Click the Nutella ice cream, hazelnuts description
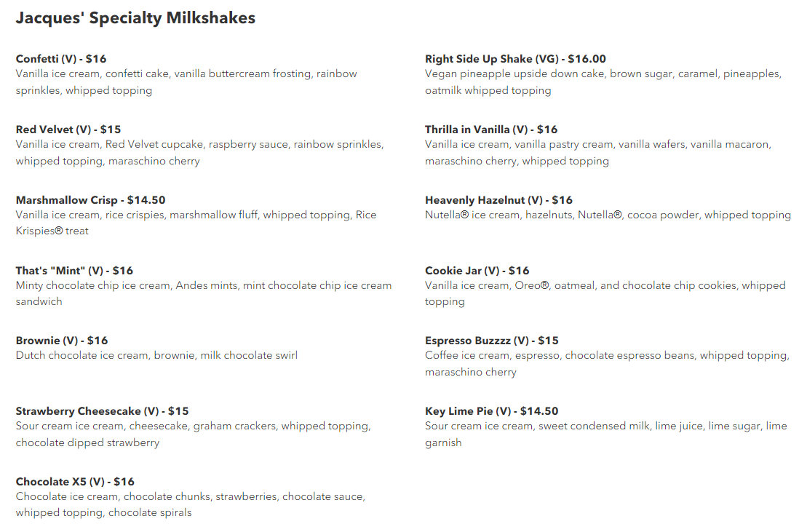The height and width of the screenshot is (532, 799). tap(608, 215)
